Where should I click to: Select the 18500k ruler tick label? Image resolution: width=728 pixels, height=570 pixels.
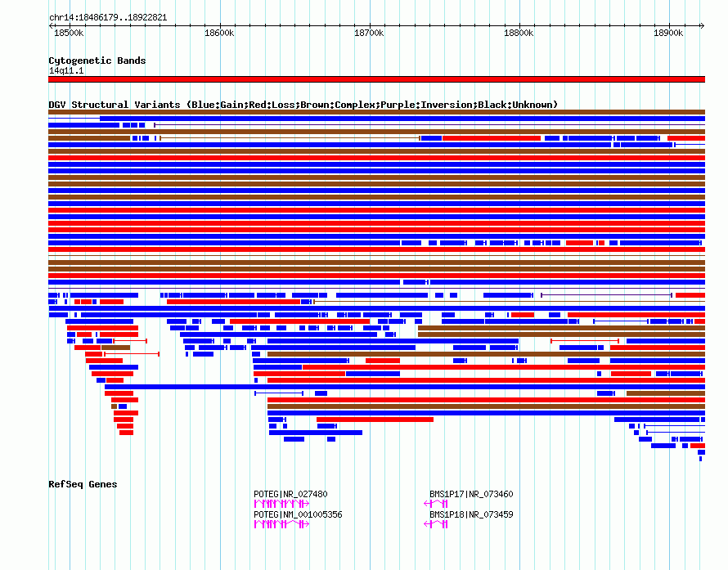(69, 33)
